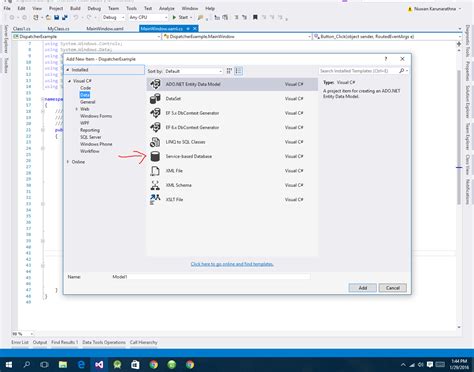Open File Explorer from the taskbar
The image size is (474, 372).
point(63,365)
